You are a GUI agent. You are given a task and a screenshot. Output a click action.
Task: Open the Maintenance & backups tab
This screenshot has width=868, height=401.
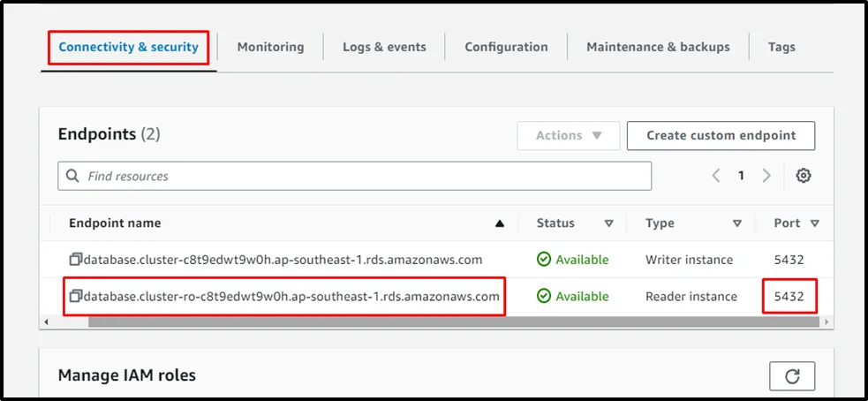pyautogui.click(x=658, y=47)
